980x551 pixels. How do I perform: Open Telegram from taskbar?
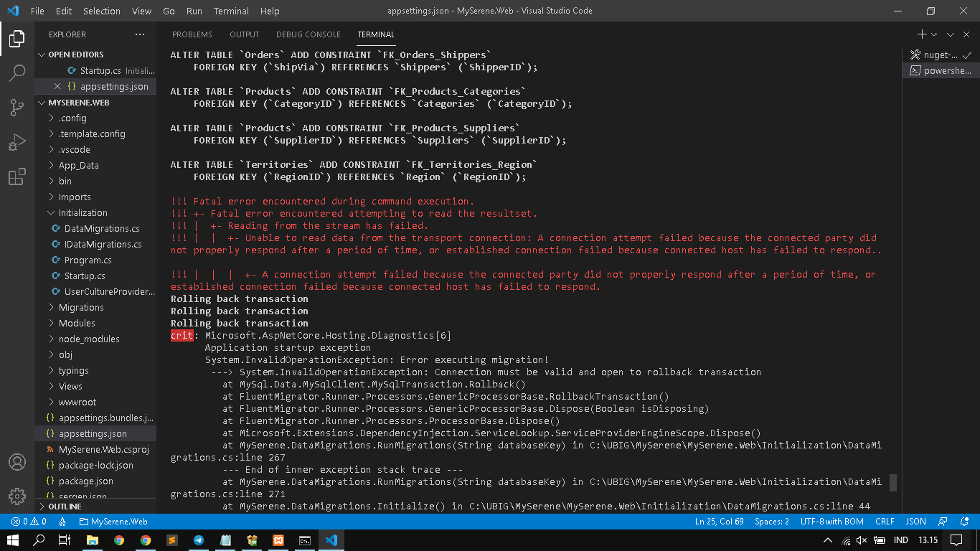(x=199, y=540)
